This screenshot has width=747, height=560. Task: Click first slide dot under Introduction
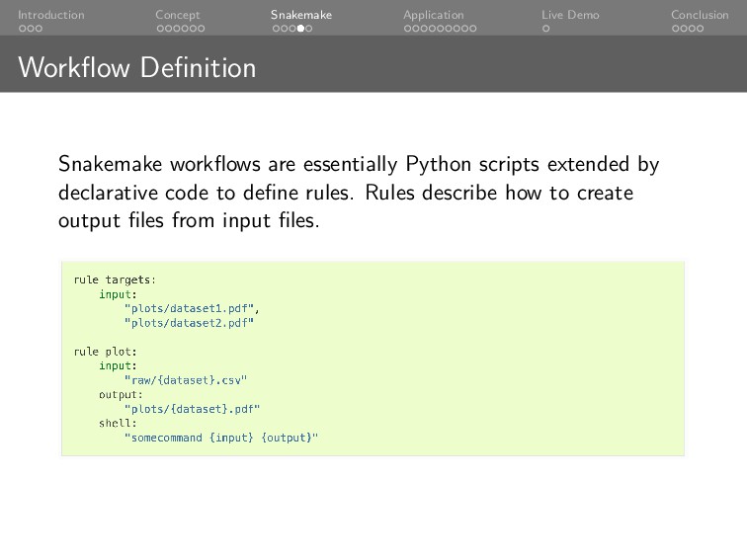click(x=22, y=29)
